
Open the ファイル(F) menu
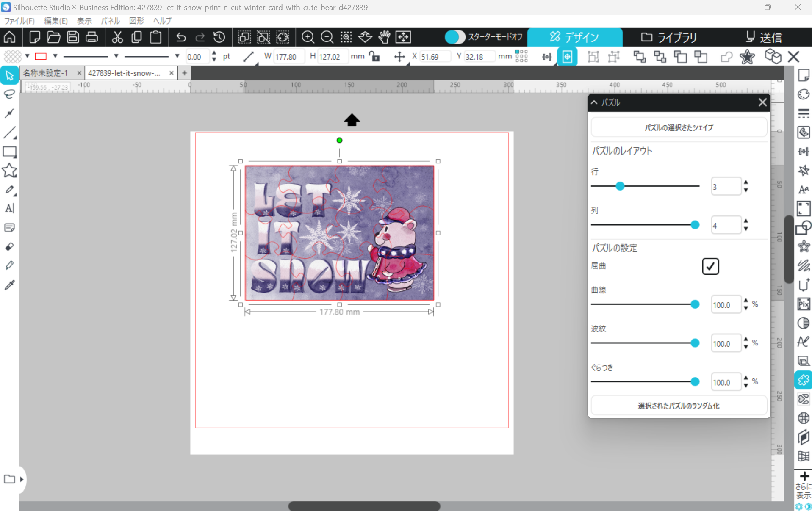(19, 21)
